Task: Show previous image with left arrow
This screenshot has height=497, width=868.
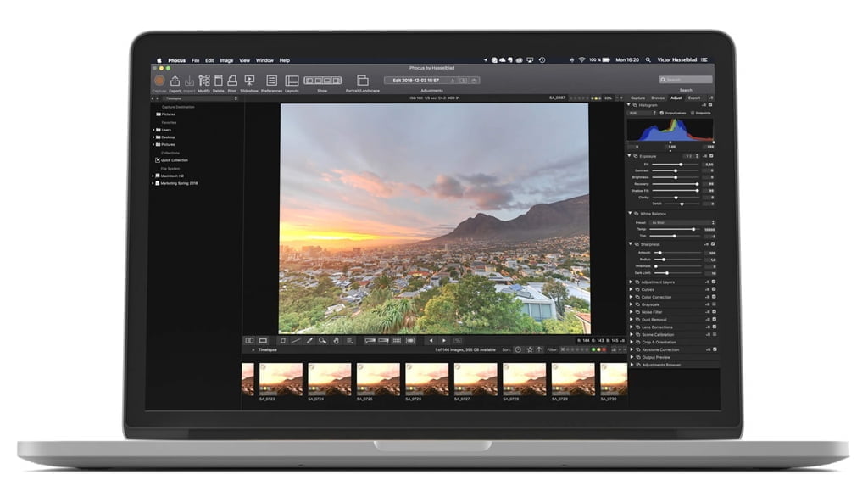Action: point(431,341)
